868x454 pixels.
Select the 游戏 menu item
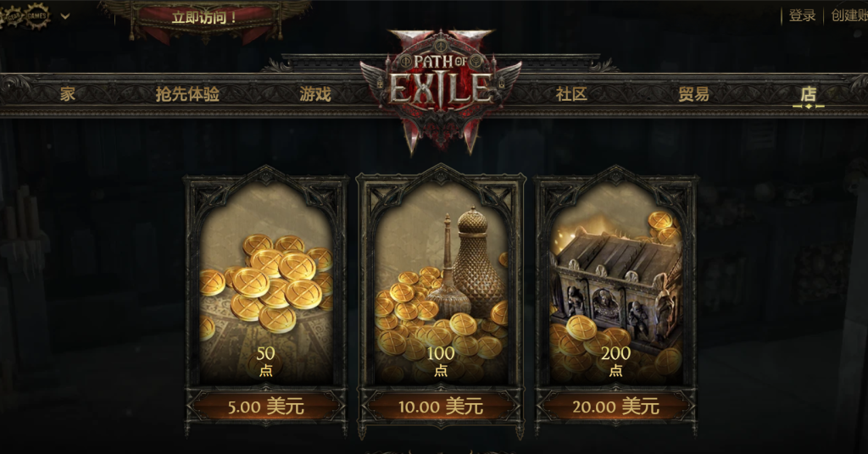tap(315, 94)
